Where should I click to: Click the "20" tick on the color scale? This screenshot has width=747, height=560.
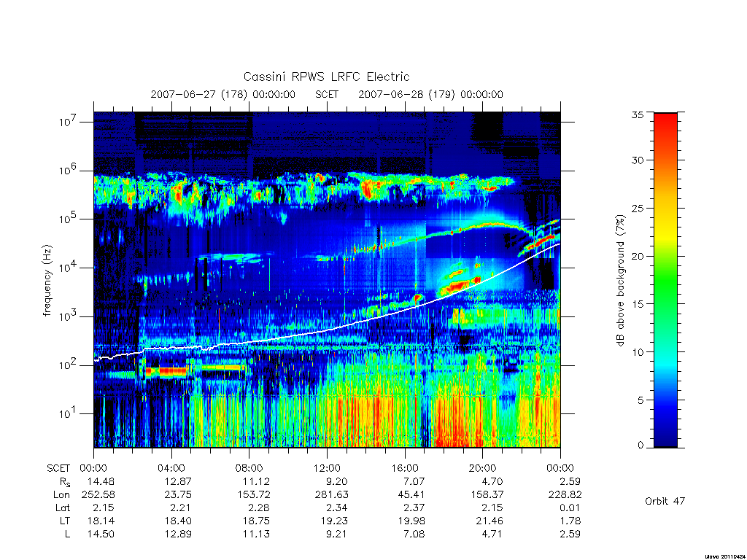(x=638, y=256)
